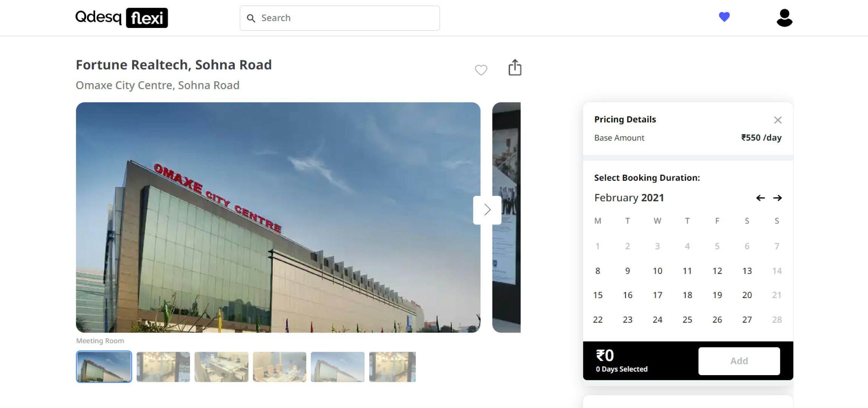Click the Qdesq flexi logo
Viewport: 868px width, 408px height.
point(122,18)
